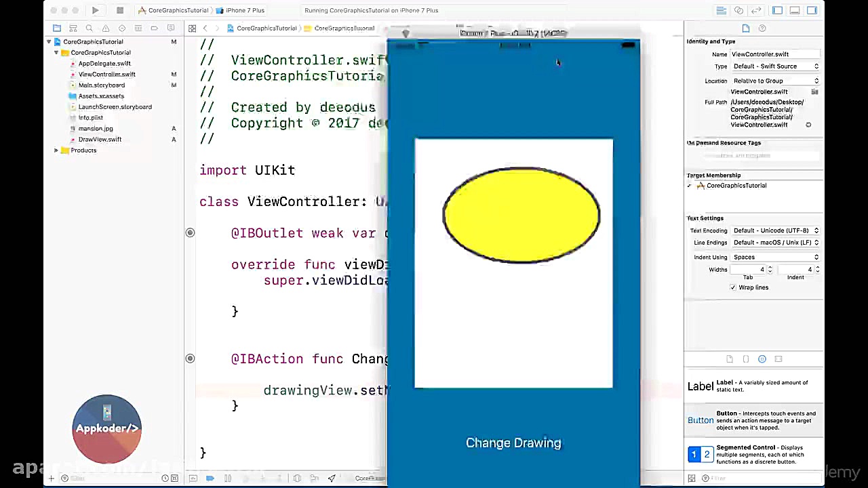The height and width of the screenshot is (488, 868).
Task: Toggle the utilities panel visibility
Action: (x=812, y=10)
